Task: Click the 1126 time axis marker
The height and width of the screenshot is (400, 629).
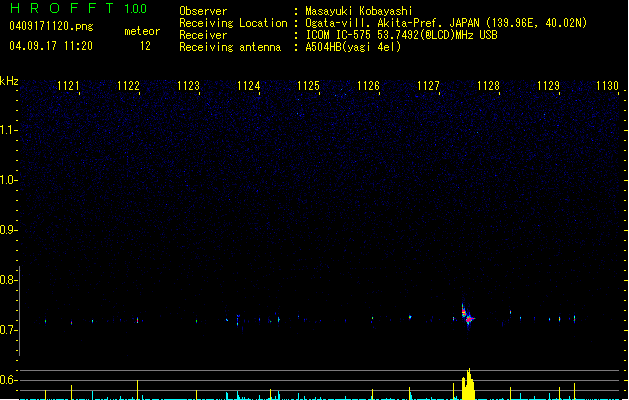Action: (x=368, y=86)
